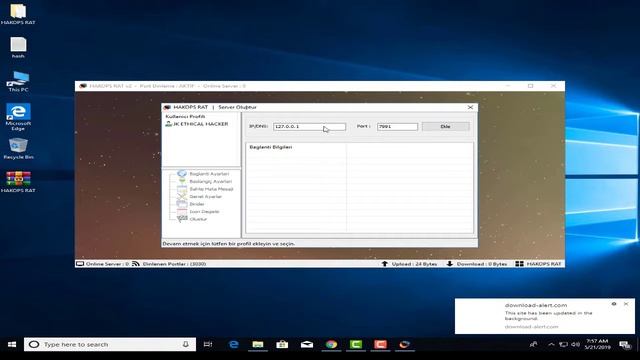Select the JK ETHICAL HACKER user profile

coord(200,124)
